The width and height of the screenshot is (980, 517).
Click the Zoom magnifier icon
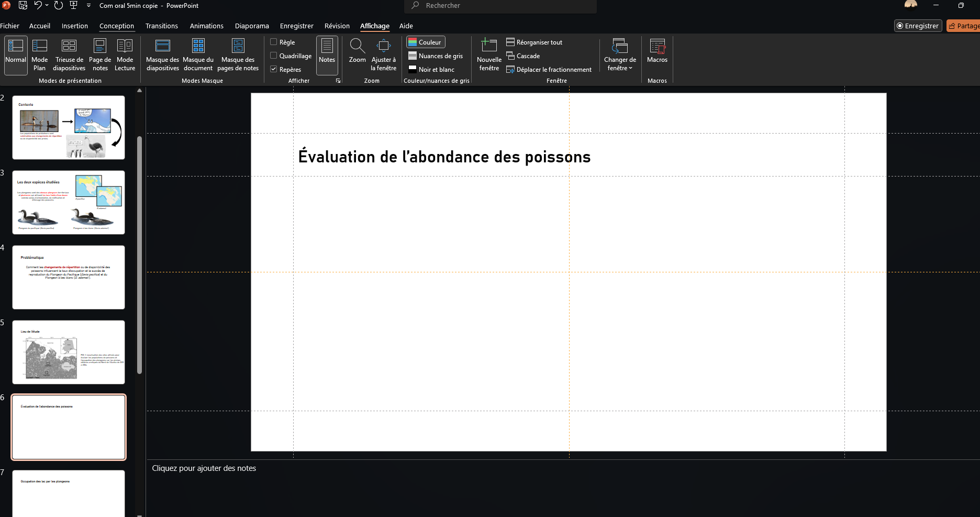pos(357,46)
